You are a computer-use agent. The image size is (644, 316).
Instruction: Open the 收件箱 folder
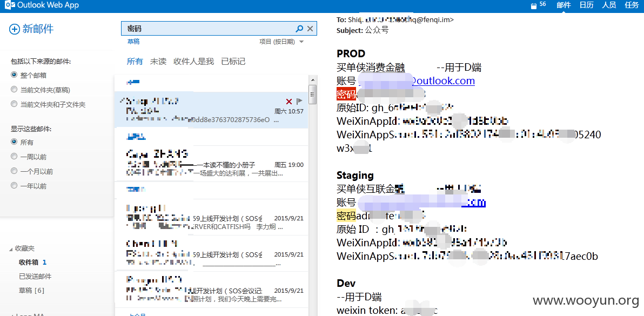point(29,262)
